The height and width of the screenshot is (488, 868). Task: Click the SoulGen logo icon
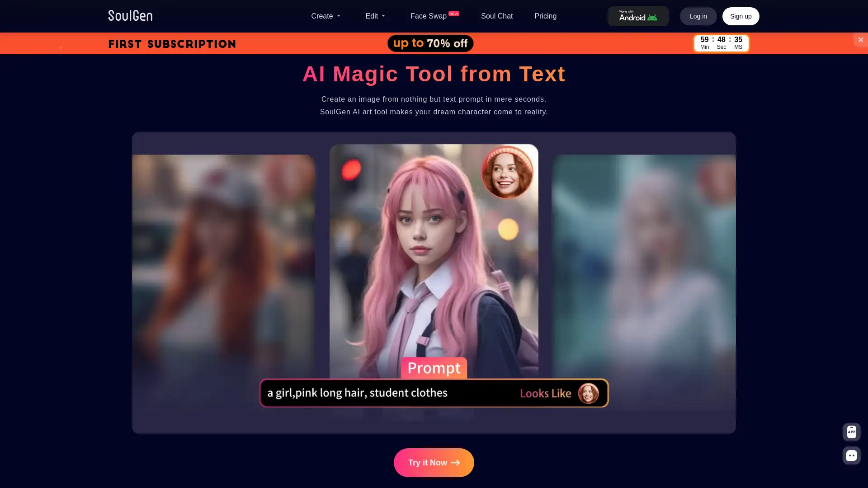tap(130, 16)
